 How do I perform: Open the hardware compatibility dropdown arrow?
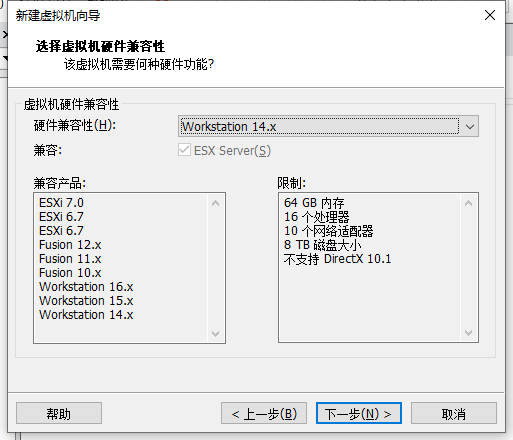click(470, 127)
